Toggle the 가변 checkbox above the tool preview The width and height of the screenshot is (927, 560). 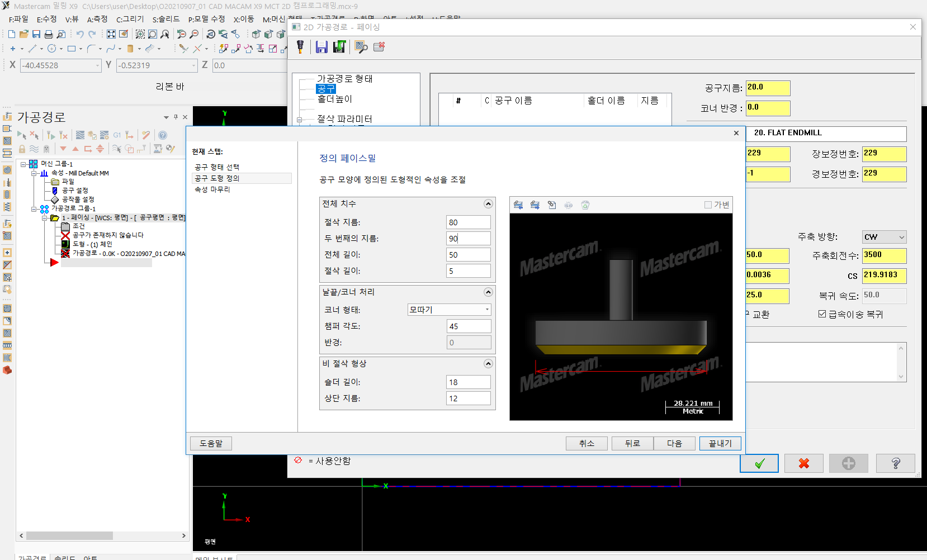point(708,205)
